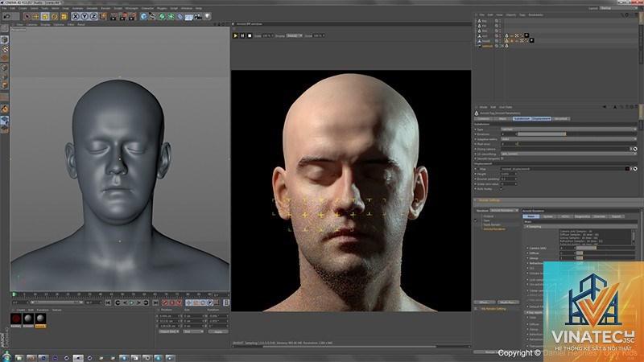
Task: Click the blue deformer icon
Action: (x=180, y=16)
